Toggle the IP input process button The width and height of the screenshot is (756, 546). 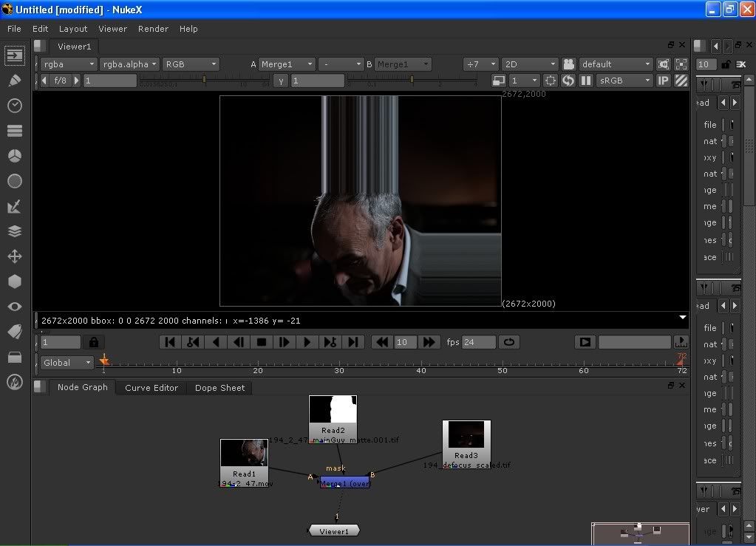[663, 81]
